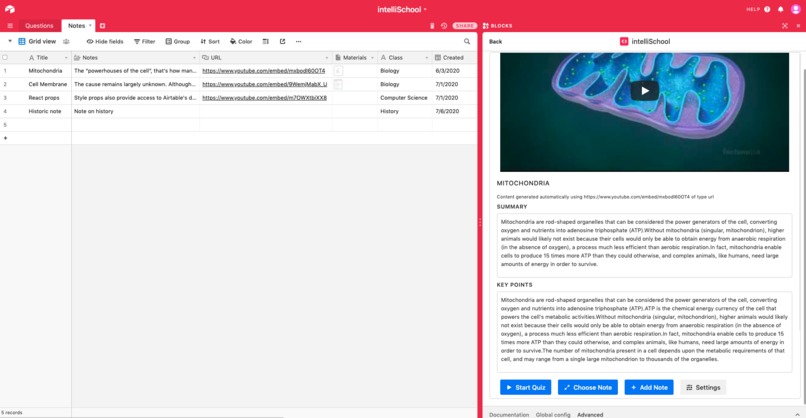Open the trash icon in the top bar
The height and width of the screenshot is (418, 806).
tap(432, 26)
